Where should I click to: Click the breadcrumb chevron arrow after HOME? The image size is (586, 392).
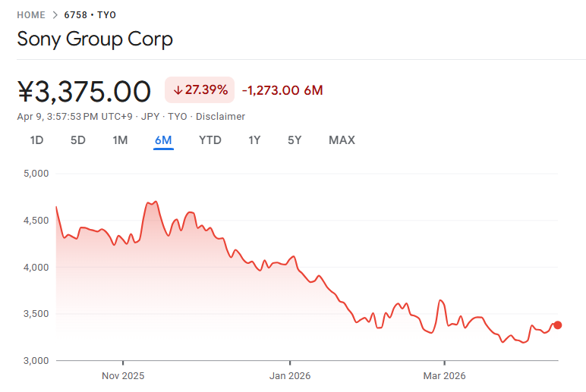(x=54, y=14)
